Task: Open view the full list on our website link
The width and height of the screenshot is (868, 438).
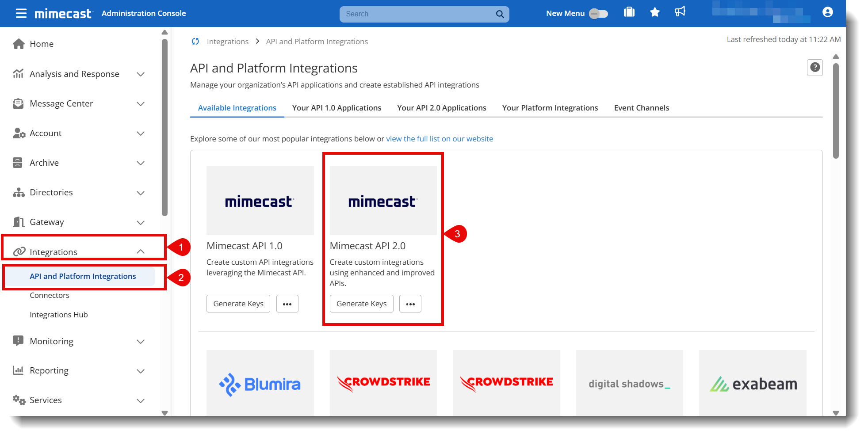Action: point(439,138)
